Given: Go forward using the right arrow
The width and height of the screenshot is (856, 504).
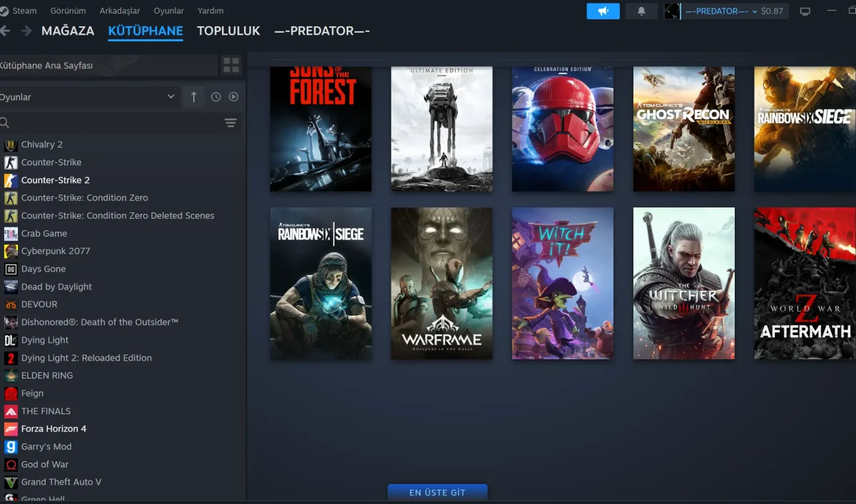Looking at the screenshot, I should [x=26, y=31].
